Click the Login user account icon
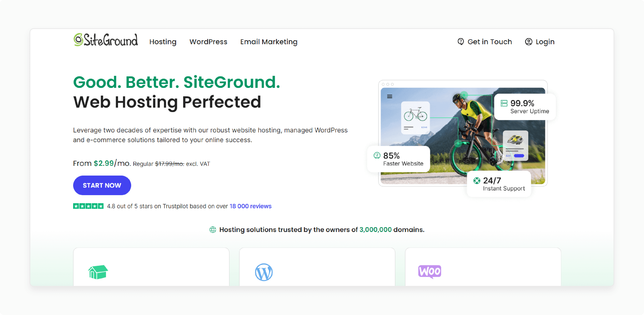 click(529, 42)
